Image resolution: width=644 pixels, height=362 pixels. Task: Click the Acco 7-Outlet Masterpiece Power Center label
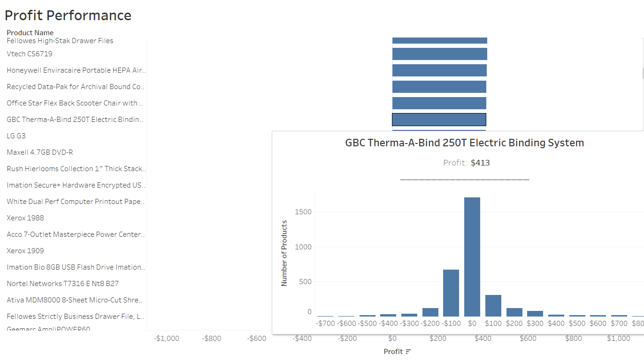point(76,234)
